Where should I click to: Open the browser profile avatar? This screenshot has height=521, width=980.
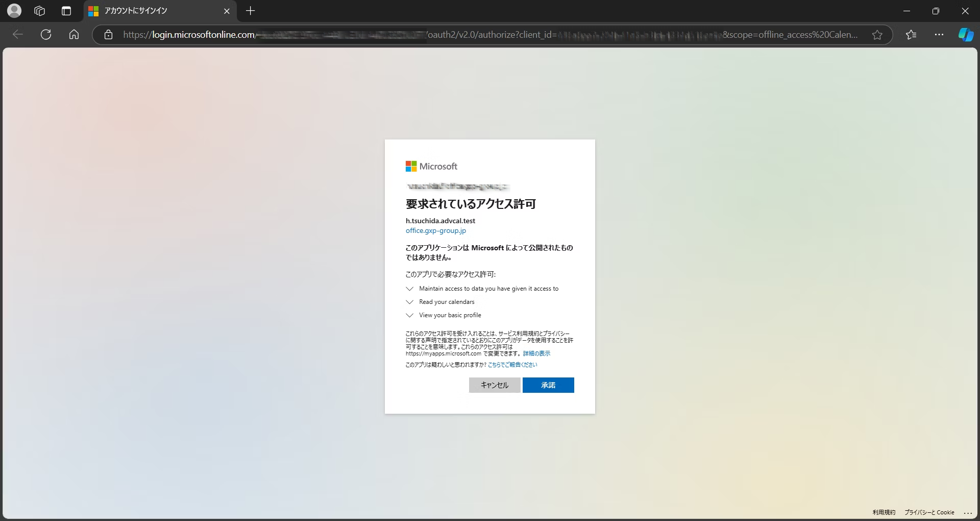[14, 11]
